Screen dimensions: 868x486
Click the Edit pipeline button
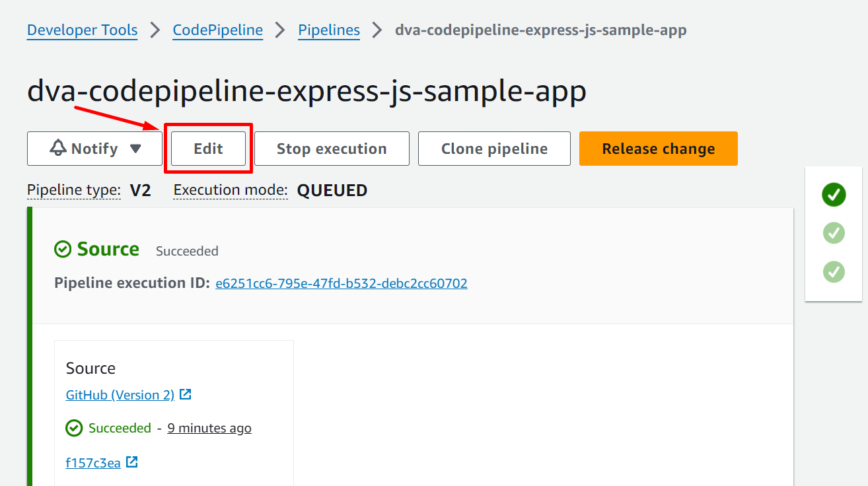[208, 149]
